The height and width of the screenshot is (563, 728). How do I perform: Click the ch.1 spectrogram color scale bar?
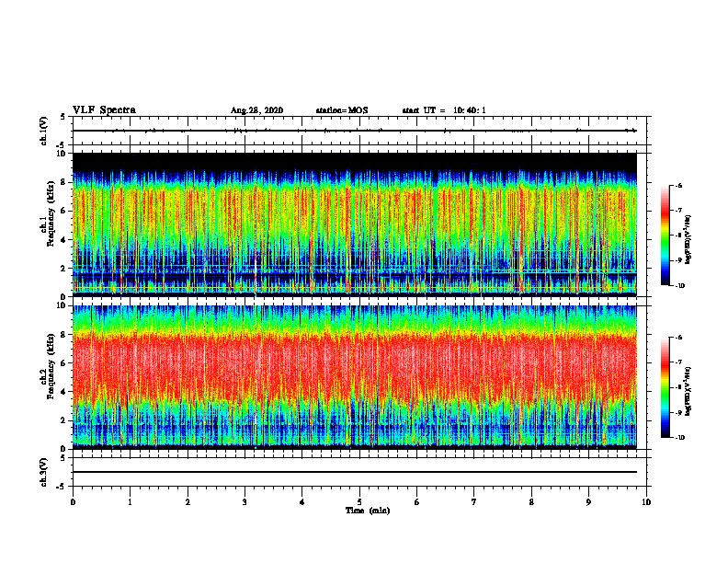665,236
